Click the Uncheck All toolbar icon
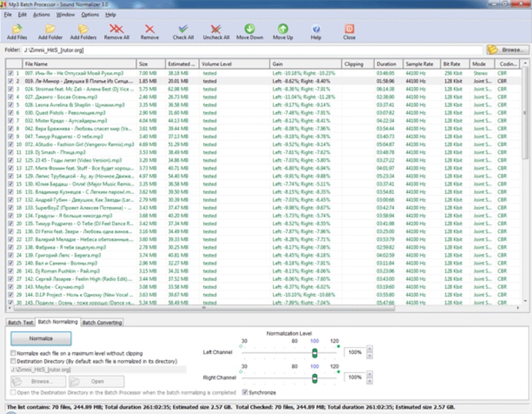Image resolution: width=532 pixels, height=414 pixels. click(x=216, y=30)
